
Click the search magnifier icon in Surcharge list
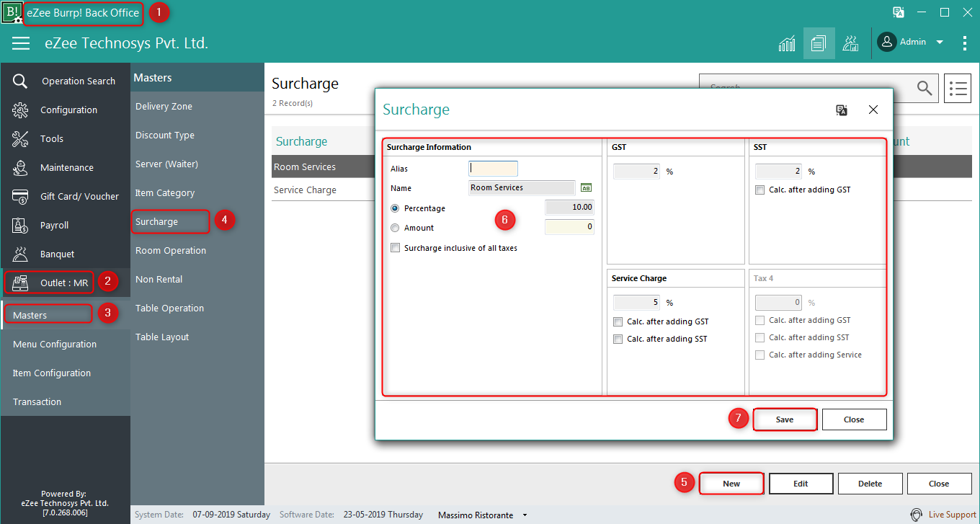(x=925, y=88)
